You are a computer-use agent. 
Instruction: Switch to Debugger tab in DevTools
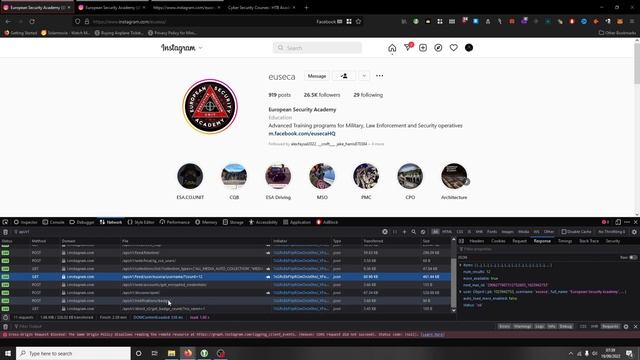[x=82, y=222]
